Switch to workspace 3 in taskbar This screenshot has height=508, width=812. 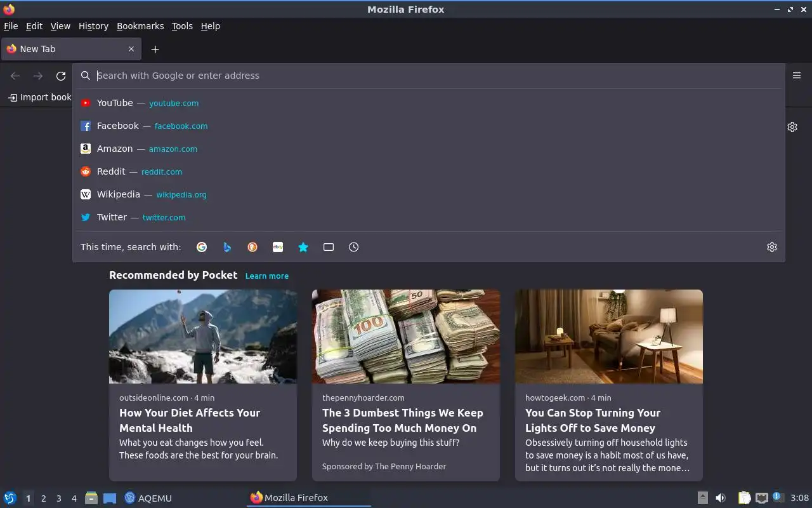pyautogui.click(x=58, y=498)
